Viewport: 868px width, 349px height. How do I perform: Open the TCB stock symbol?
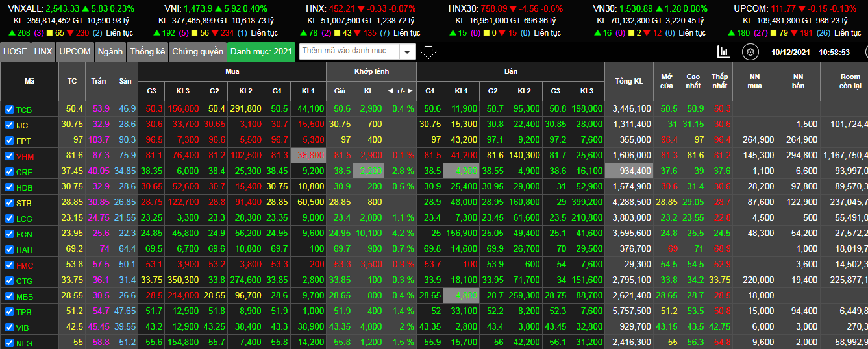pyautogui.click(x=23, y=110)
